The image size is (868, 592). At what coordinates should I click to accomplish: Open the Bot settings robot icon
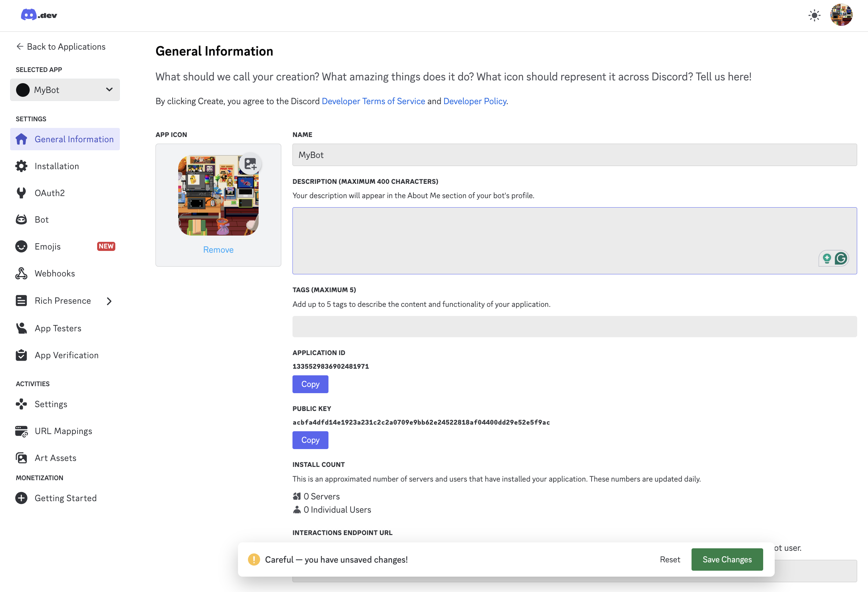click(x=21, y=219)
